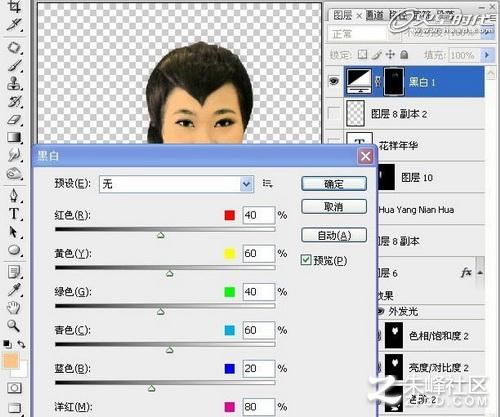
Task: Select the Pen tool
Action: point(14,195)
